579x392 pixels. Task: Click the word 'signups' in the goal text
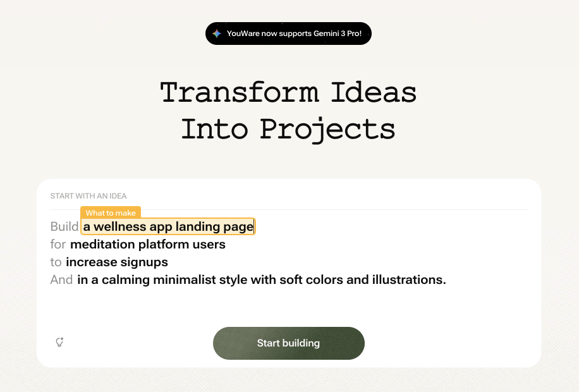144,262
